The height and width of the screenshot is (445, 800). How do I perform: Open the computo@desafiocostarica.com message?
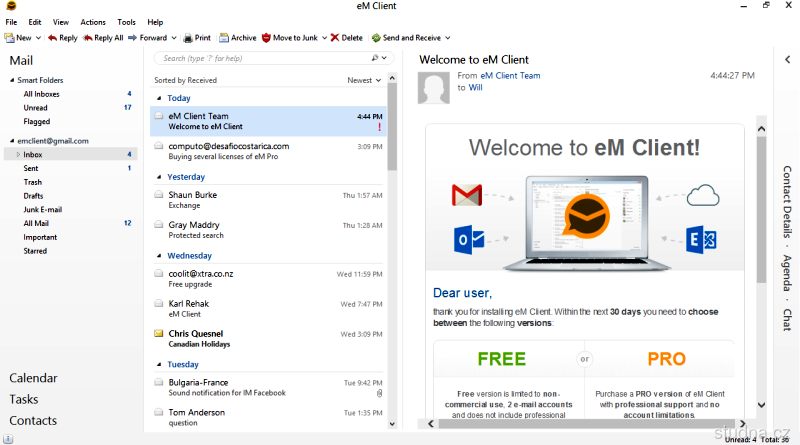pyautogui.click(x=268, y=151)
